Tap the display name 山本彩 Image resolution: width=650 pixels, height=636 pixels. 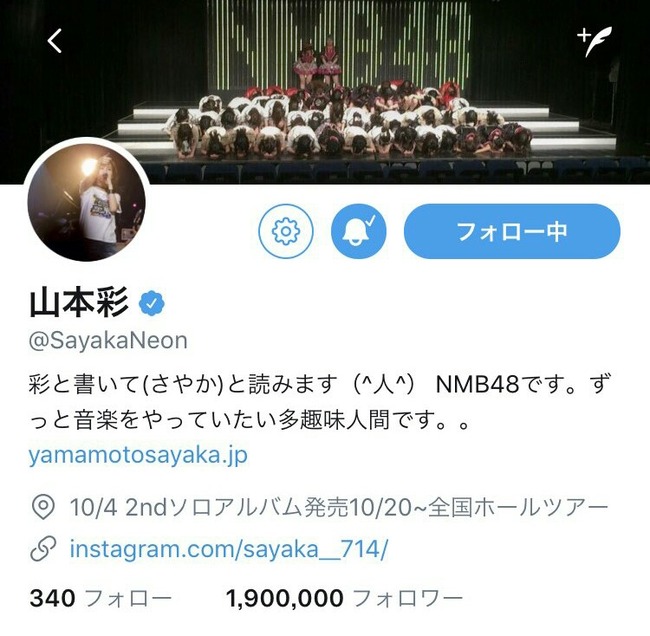point(79,303)
